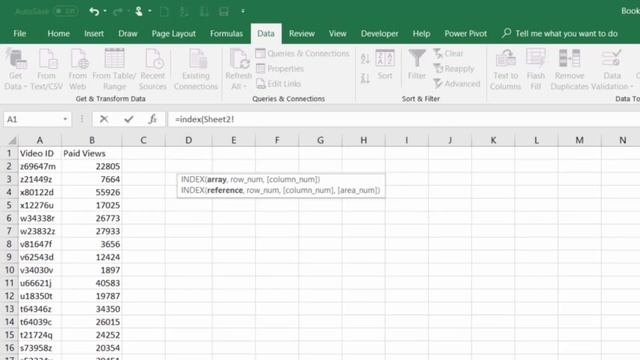Image resolution: width=640 pixels, height=360 pixels.
Task: Click the array argument in INDEX tooltip
Action: (217, 179)
